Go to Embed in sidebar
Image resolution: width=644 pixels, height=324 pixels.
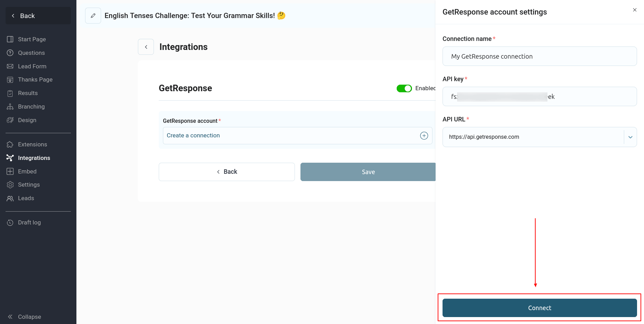point(27,171)
